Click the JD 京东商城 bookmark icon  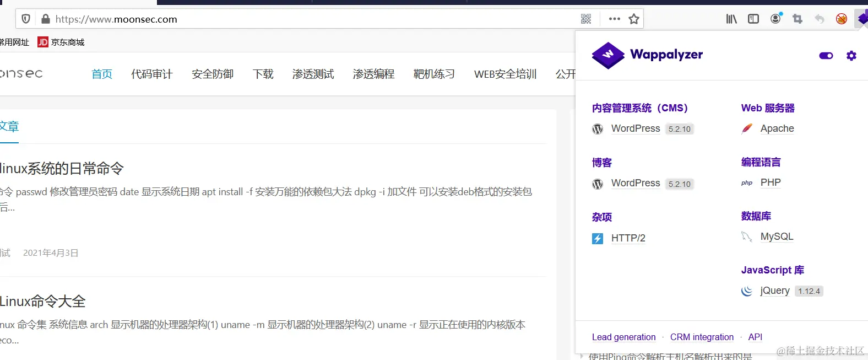tap(43, 42)
